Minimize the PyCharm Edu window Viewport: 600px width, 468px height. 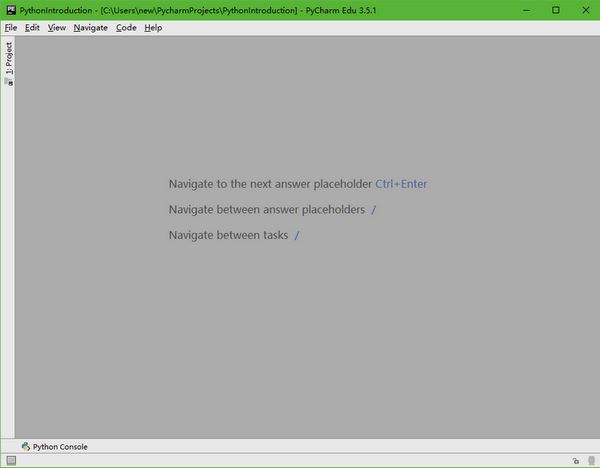[x=527, y=10]
